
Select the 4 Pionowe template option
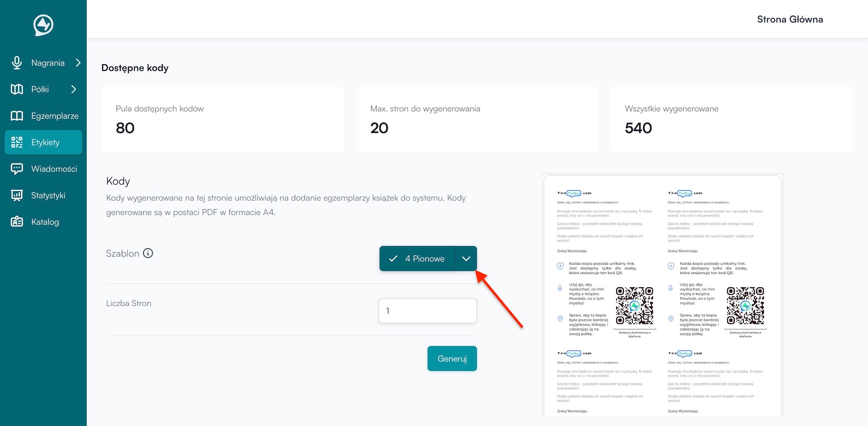tap(417, 259)
